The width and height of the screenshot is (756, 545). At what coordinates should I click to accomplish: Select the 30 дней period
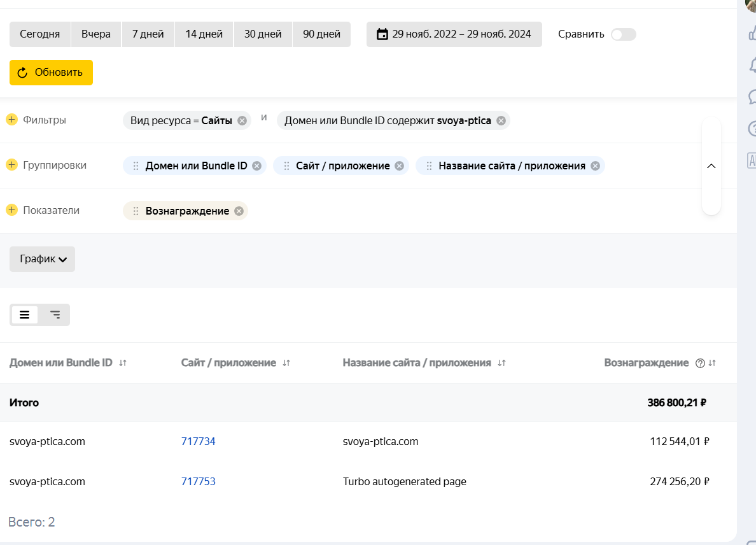click(263, 34)
